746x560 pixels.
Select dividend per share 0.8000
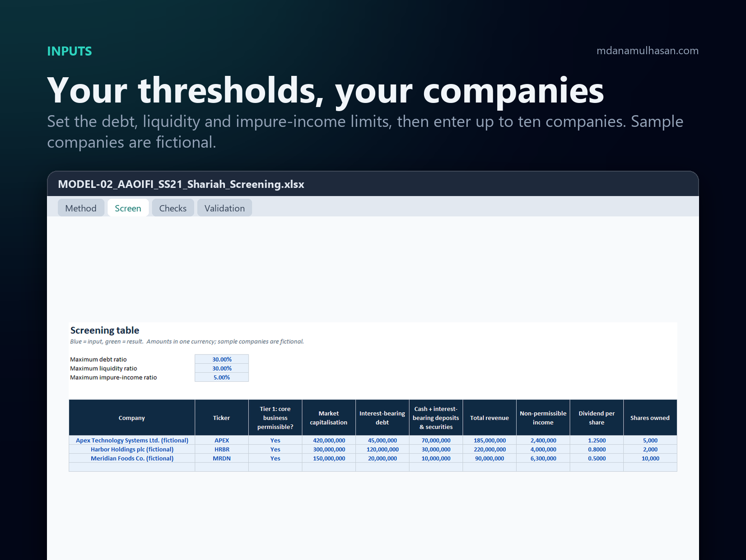point(597,449)
